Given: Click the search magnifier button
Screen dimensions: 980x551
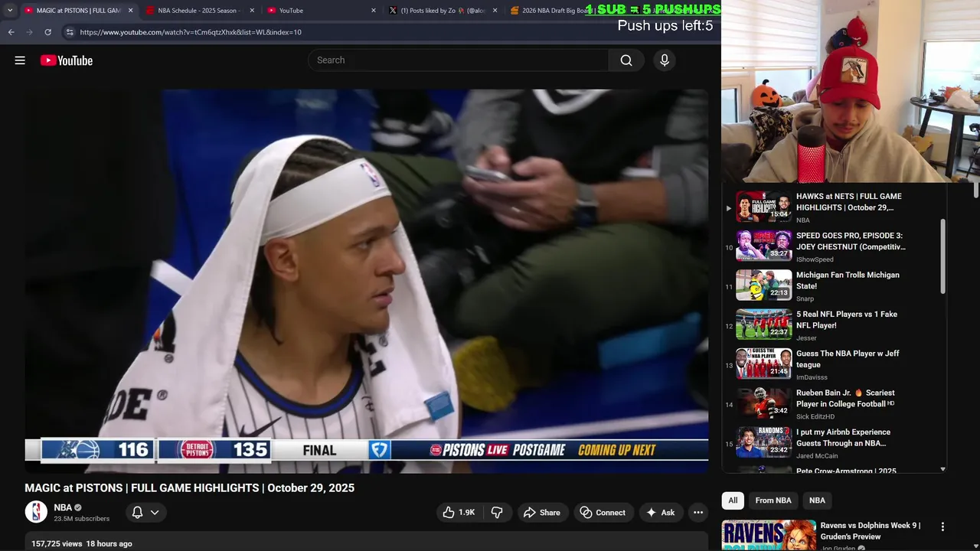Looking at the screenshot, I should pos(626,60).
